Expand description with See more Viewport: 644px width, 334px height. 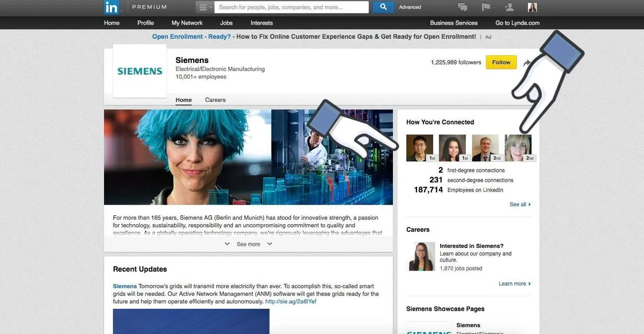249,244
